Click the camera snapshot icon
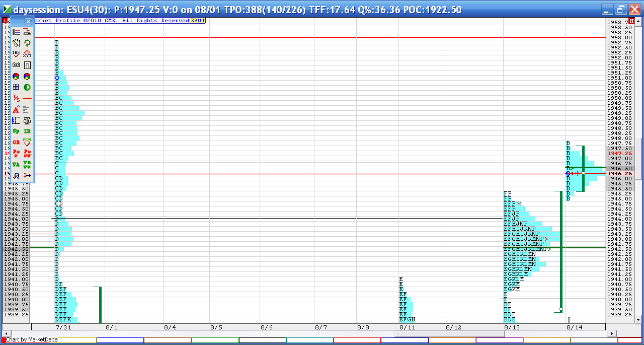Image resolution: width=644 pixels, height=345 pixels. pos(16,65)
